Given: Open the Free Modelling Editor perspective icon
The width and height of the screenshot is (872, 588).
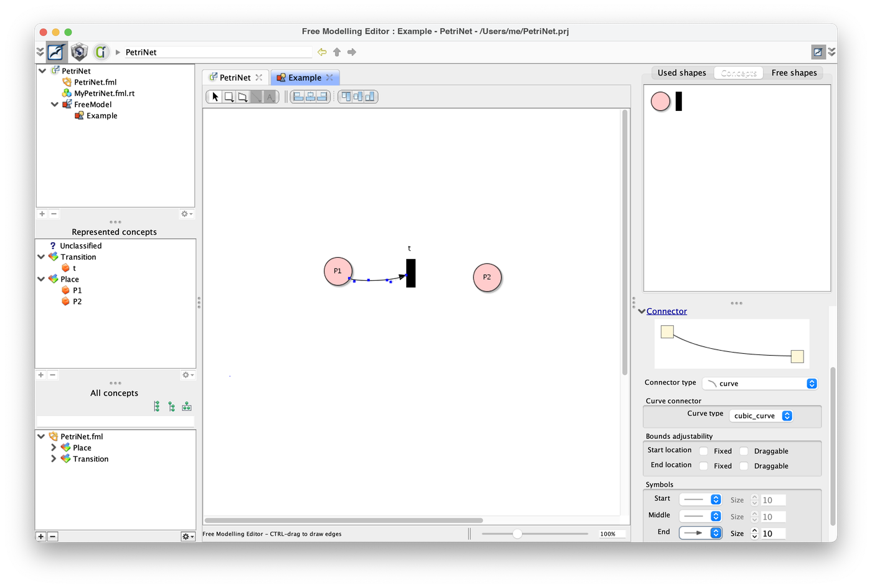Looking at the screenshot, I should point(57,52).
